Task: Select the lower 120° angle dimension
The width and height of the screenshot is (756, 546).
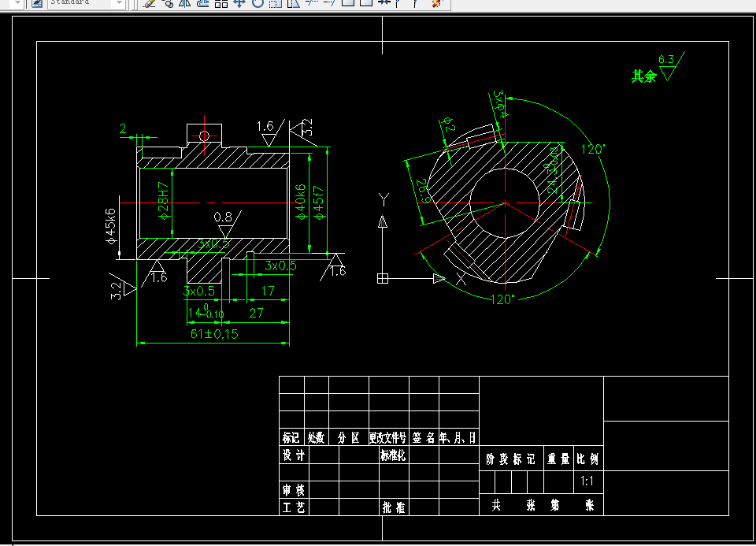Action: point(503,299)
